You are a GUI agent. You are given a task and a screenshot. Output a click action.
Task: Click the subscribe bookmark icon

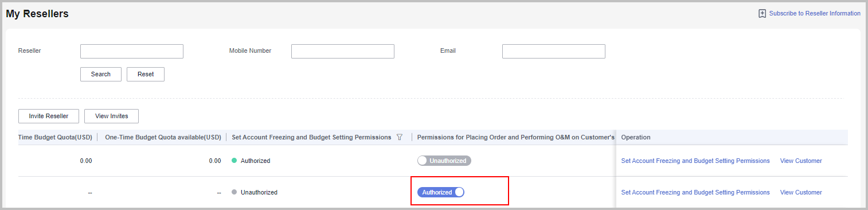(x=762, y=13)
